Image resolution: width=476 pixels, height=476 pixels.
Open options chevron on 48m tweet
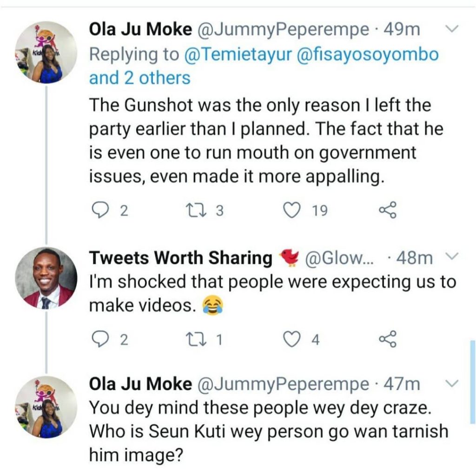451,257
